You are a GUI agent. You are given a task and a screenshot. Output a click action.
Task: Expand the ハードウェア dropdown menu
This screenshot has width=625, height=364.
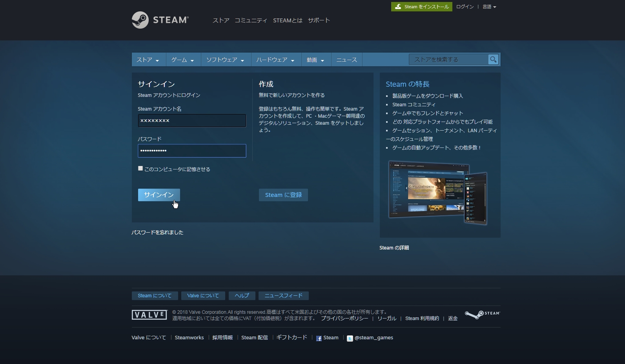[x=275, y=60]
